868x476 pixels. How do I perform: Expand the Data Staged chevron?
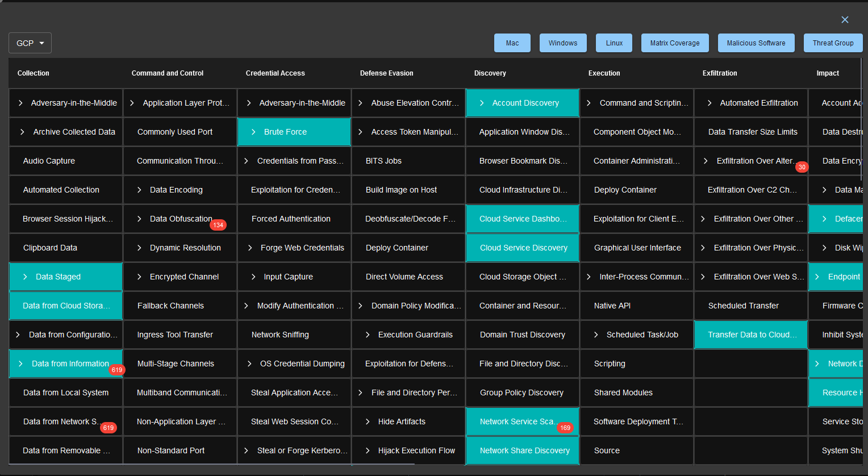point(25,277)
